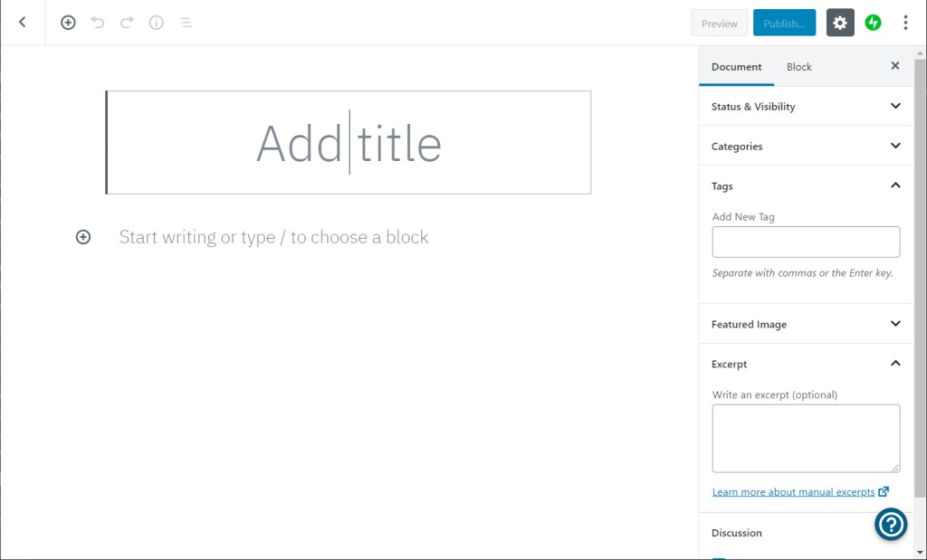
Task: Click the Undo arrow icon
Action: 98,23
